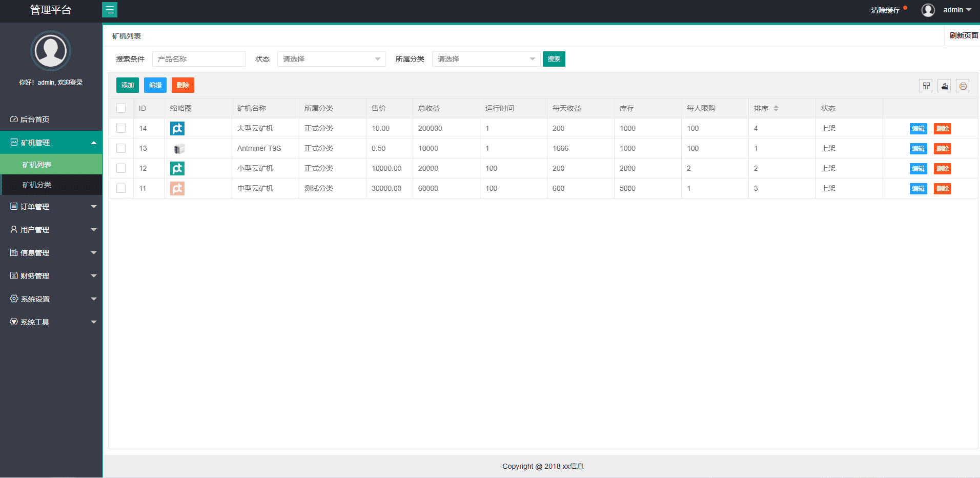This screenshot has width=980, height=478.
Task: Click the 产品名称 search input field
Action: coord(199,59)
